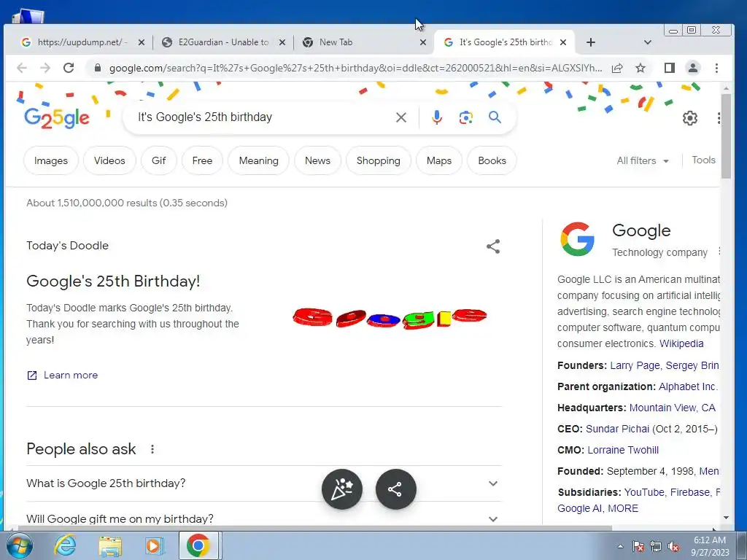Close the New Tab tab
Viewport: 747px width, 560px height.
(422, 42)
